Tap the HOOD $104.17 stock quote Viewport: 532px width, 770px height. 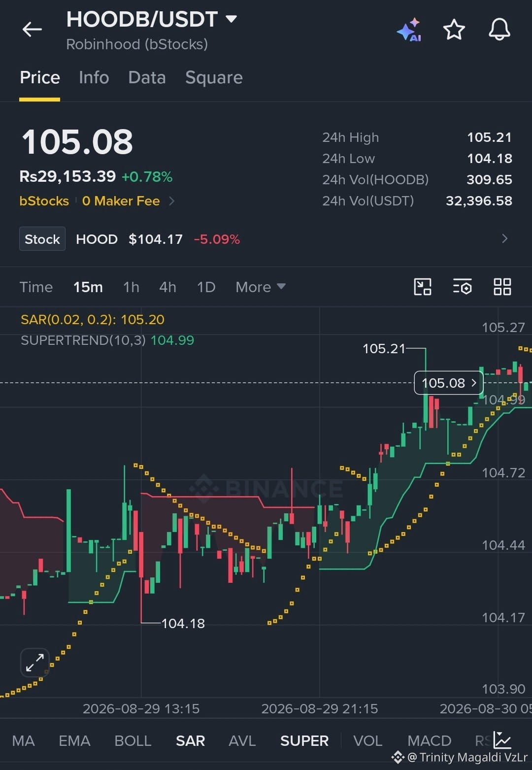click(130, 239)
